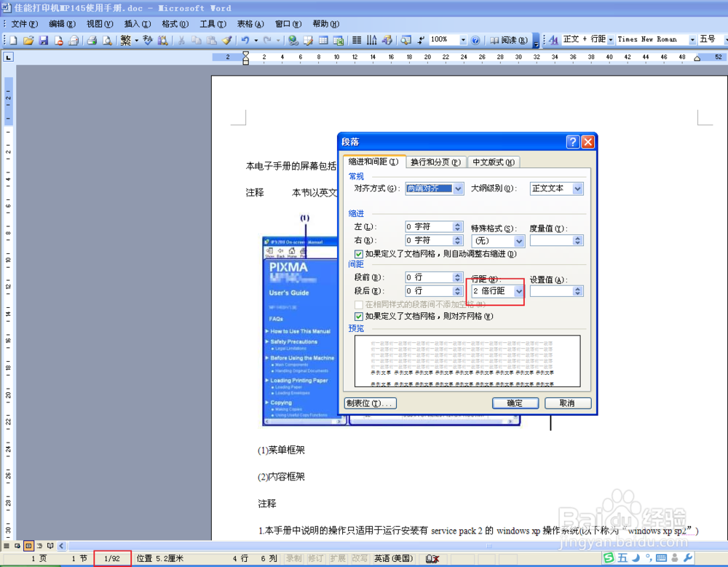Run spelling and grammar check
The width and height of the screenshot is (728, 567).
[148, 41]
